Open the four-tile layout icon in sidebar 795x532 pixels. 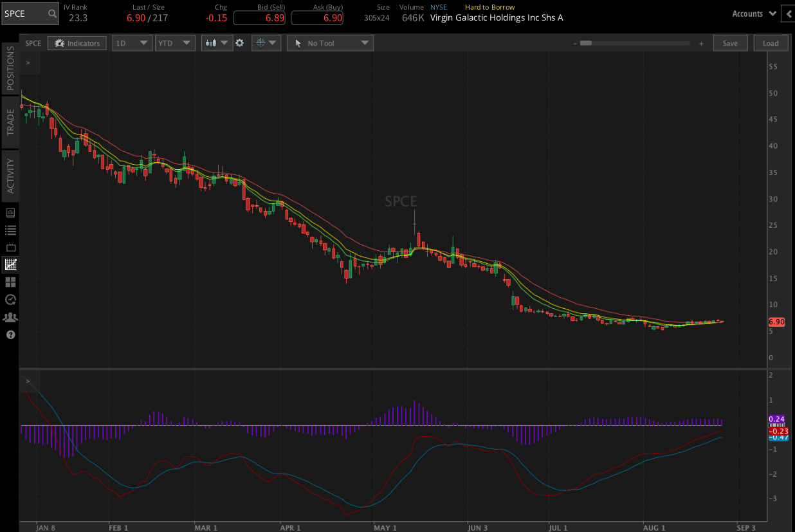pyautogui.click(x=10, y=282)
